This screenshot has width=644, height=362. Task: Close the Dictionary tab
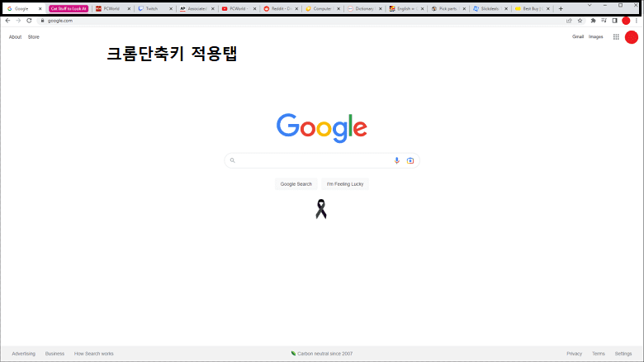coord(381,8)
